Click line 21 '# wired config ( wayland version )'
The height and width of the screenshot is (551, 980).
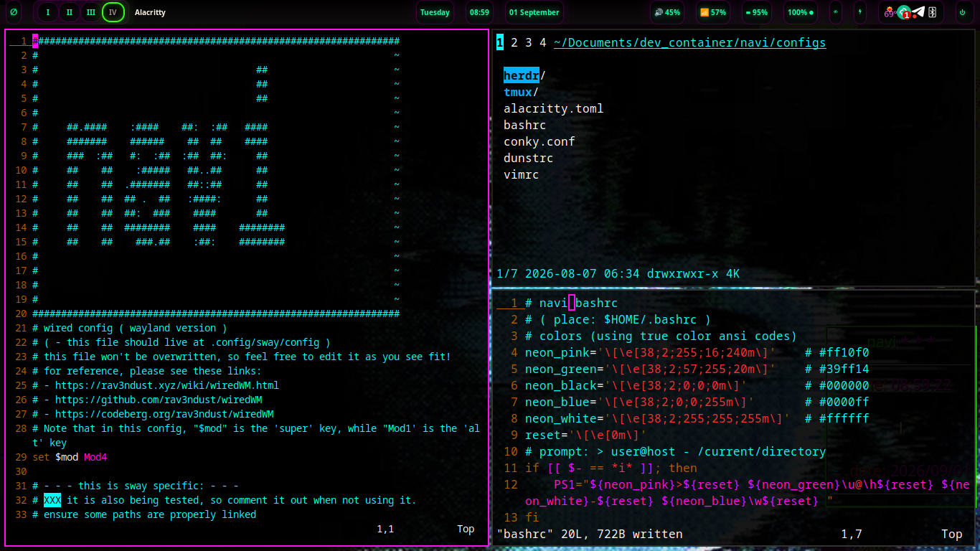(130, 328)
